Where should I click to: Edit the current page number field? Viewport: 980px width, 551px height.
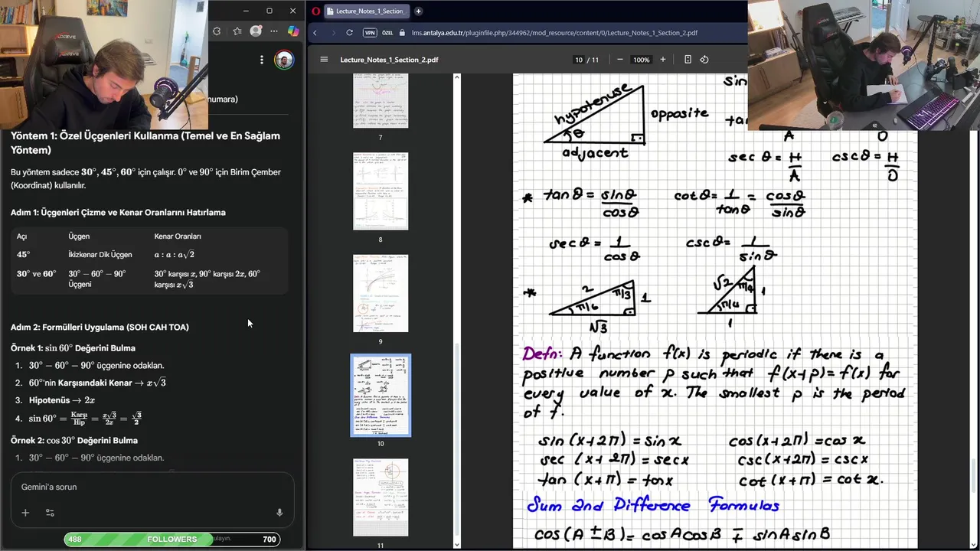579,60
